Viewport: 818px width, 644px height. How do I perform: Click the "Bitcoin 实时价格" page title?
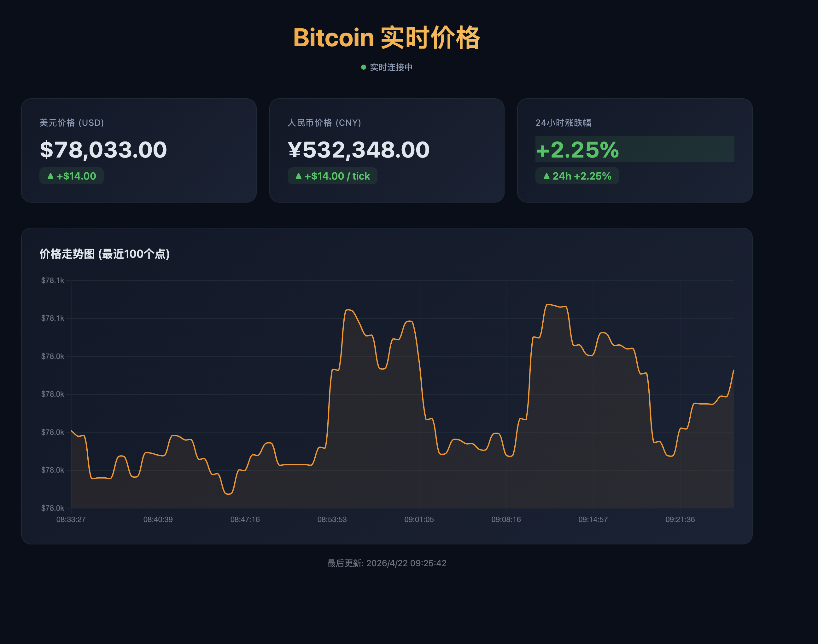(386, 38)
